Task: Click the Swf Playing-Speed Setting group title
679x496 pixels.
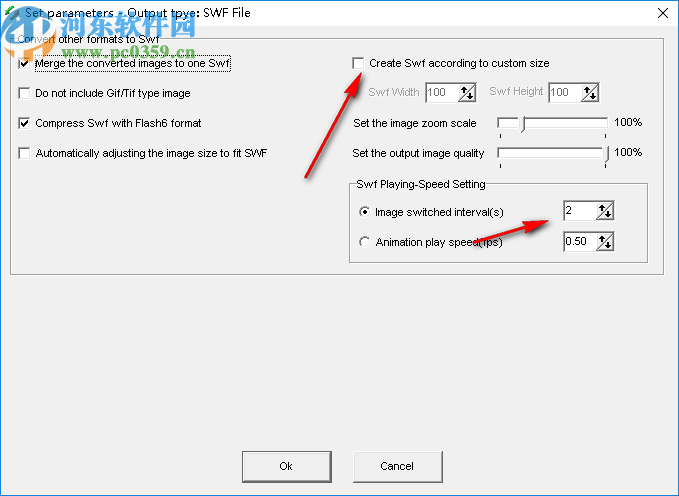Action: pos(420,185)
